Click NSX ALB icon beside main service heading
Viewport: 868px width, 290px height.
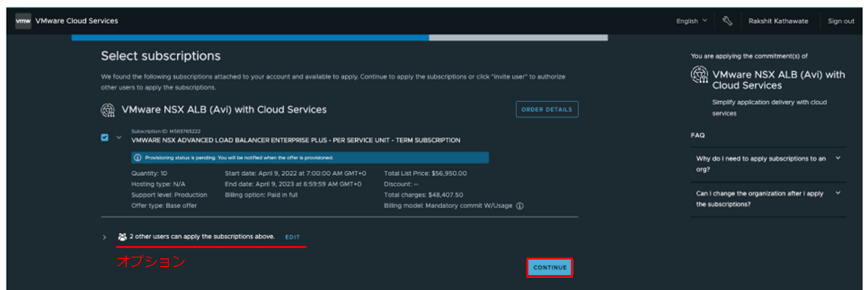click(x=108, y=110)
